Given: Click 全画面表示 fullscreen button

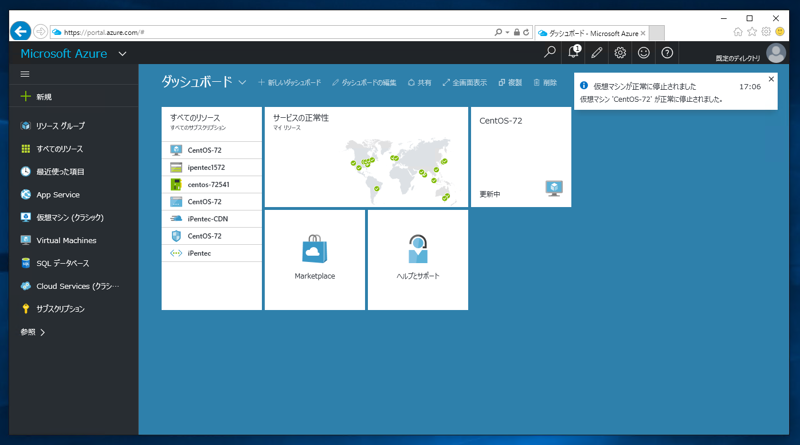Looking at the screenshot, I should click(x=465, y=83).
